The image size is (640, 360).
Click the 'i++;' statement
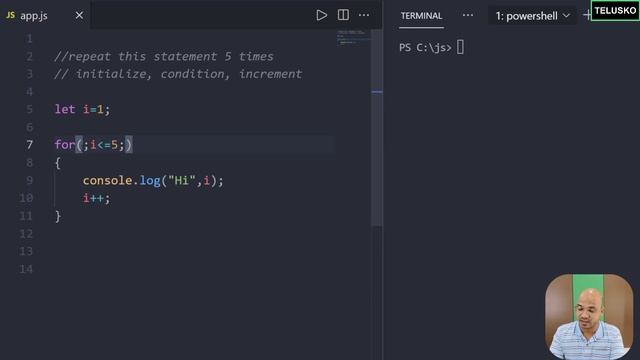[96, 198]
